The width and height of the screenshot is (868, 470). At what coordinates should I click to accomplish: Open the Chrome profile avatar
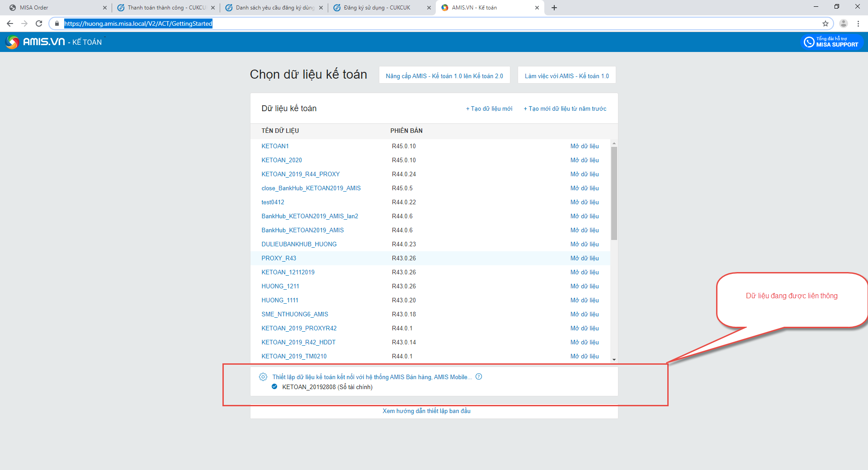tap(844, 23)
